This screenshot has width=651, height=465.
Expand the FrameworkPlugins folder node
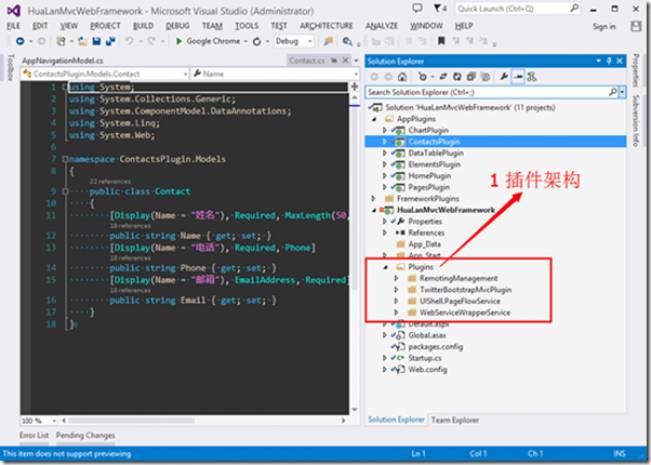[x=373, y=198]
